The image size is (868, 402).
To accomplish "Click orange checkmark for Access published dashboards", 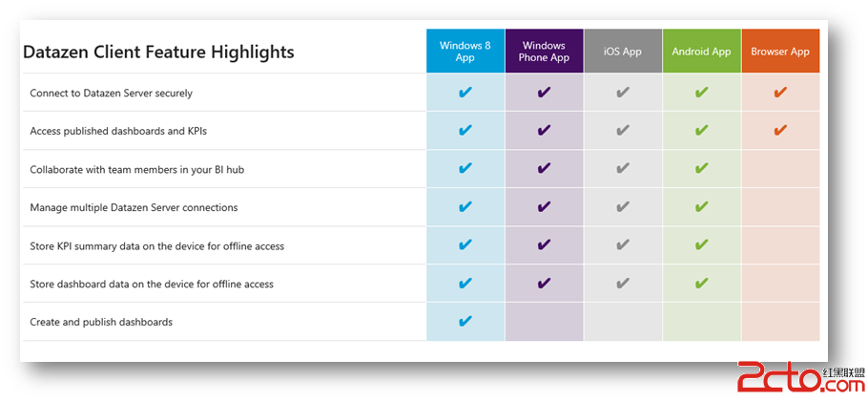I will [x=780, y=130].
